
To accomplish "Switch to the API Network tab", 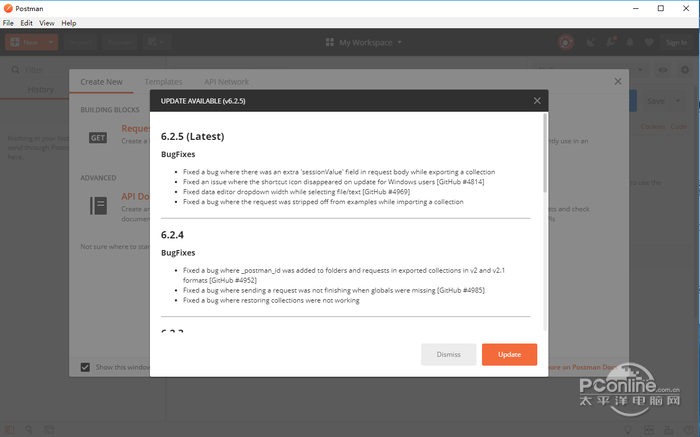I will [x=226, y=82].
